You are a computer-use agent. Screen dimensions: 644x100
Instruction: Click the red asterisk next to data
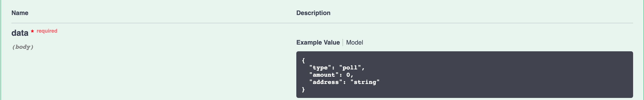coord(32,31)
